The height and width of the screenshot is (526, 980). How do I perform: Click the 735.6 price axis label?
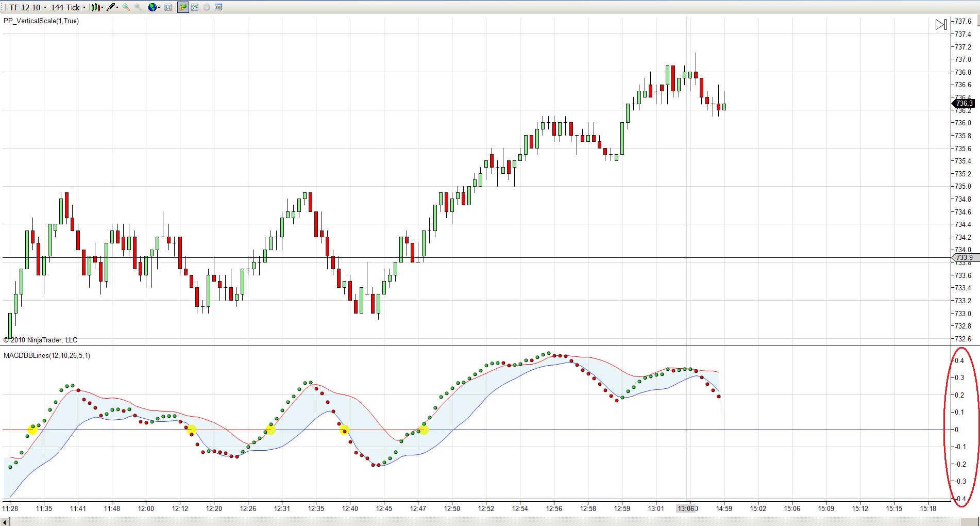[963, 149]
